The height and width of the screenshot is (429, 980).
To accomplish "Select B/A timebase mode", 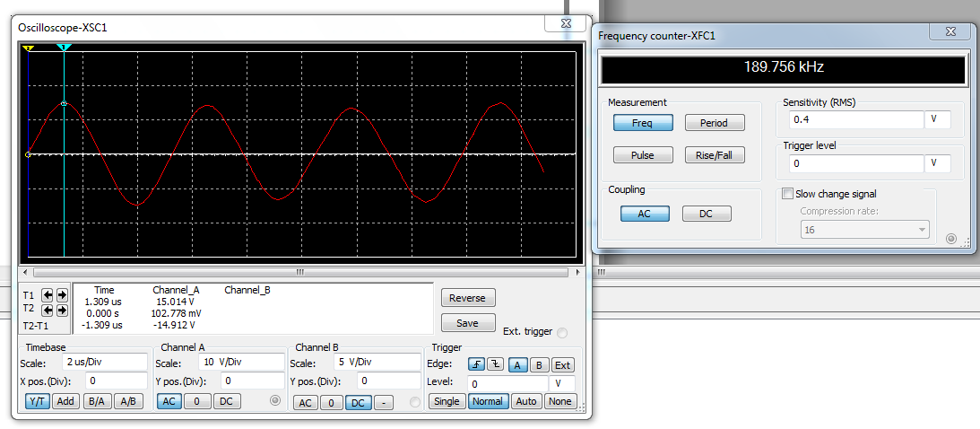I will click(97, 401).
